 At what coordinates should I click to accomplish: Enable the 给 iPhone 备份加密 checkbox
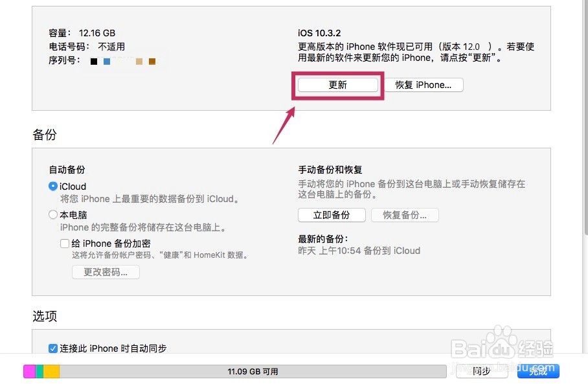[65, 243]
